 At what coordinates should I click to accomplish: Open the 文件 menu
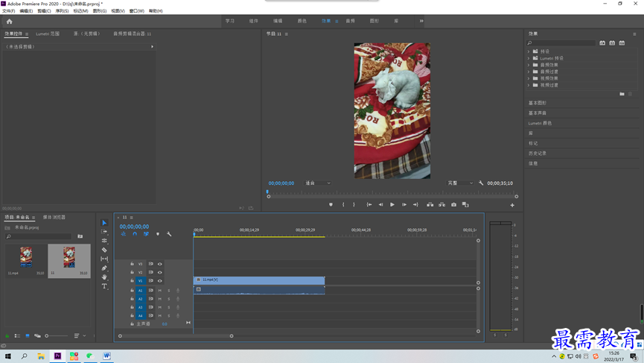(9, 11)
